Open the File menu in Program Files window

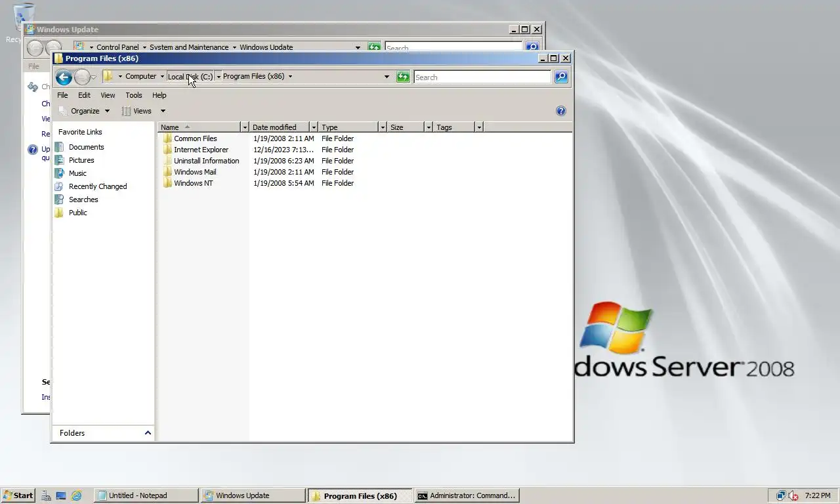[62, 95]
